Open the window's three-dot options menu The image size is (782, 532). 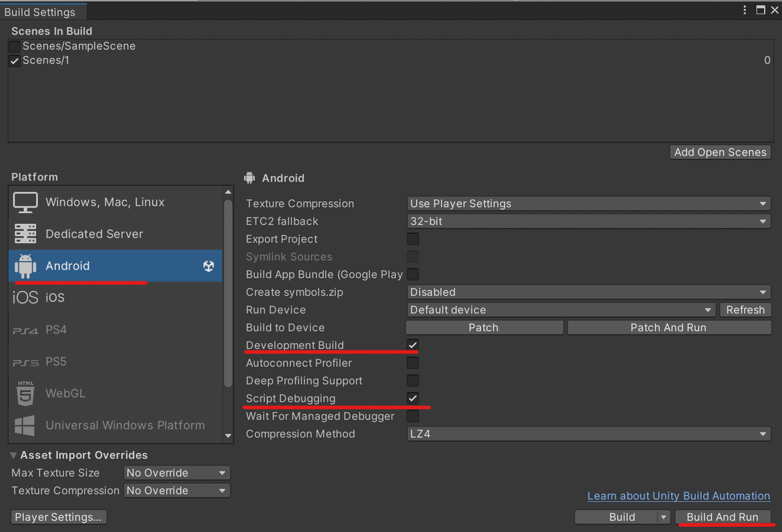[x=746, y=10]
